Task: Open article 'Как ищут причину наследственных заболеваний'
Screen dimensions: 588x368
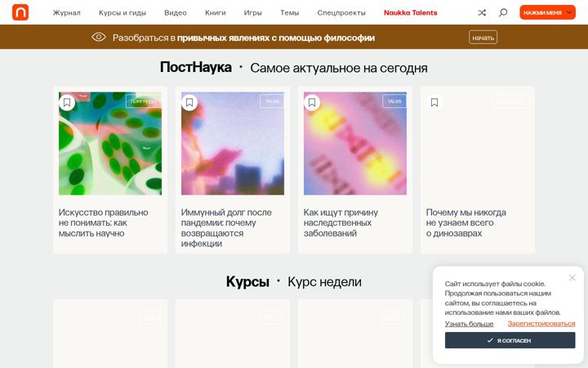Action: (x=341, y=222)
